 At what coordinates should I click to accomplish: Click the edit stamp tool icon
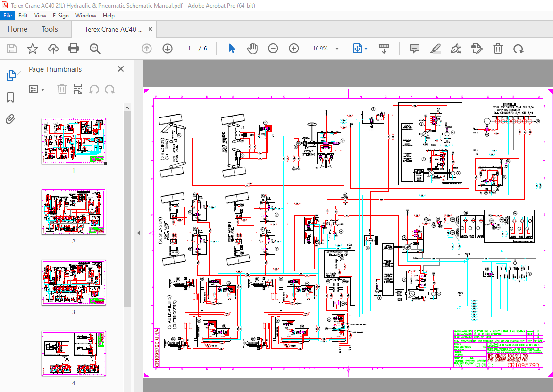477,49
